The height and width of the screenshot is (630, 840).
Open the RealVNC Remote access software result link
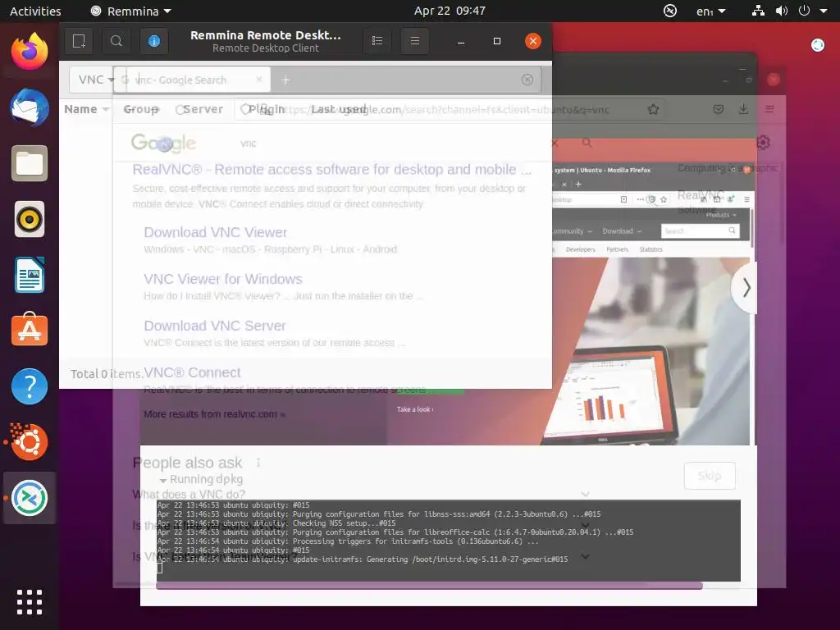331,170
